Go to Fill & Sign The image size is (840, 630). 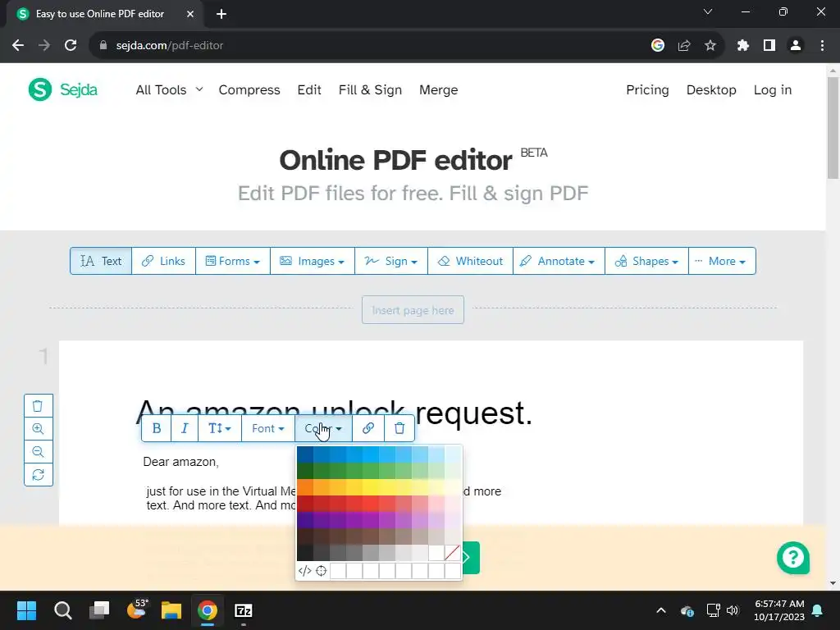pos(370,90)
